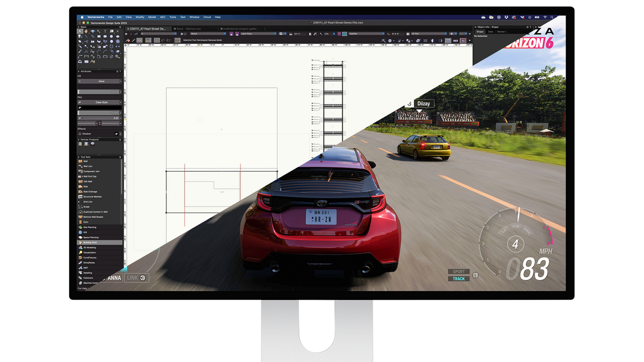Open the Cloud menu
Viewport: 644px width, 362px height.
tap(207, 17)
